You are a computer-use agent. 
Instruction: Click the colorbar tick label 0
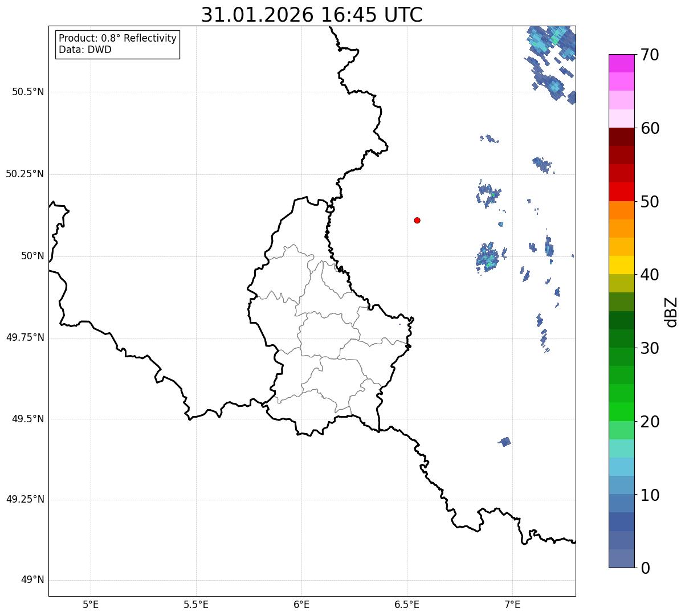[x=645, y=568]
